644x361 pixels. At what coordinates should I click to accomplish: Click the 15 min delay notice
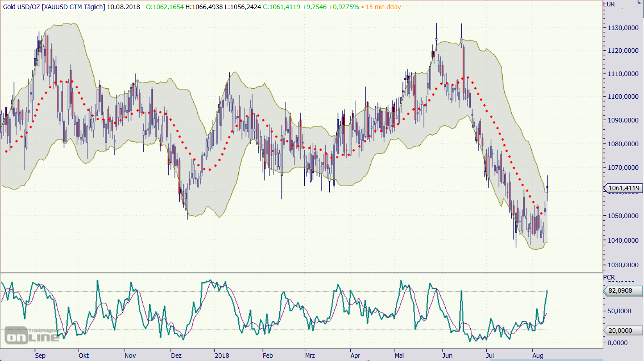tap(384, 7)
